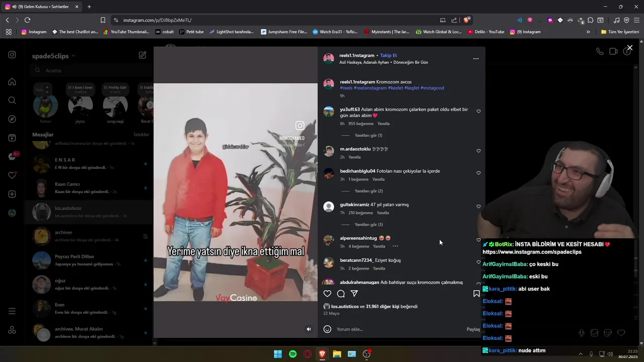Start a video call with camera icon
Screen dimensions: 644x362
pos(613,51)
